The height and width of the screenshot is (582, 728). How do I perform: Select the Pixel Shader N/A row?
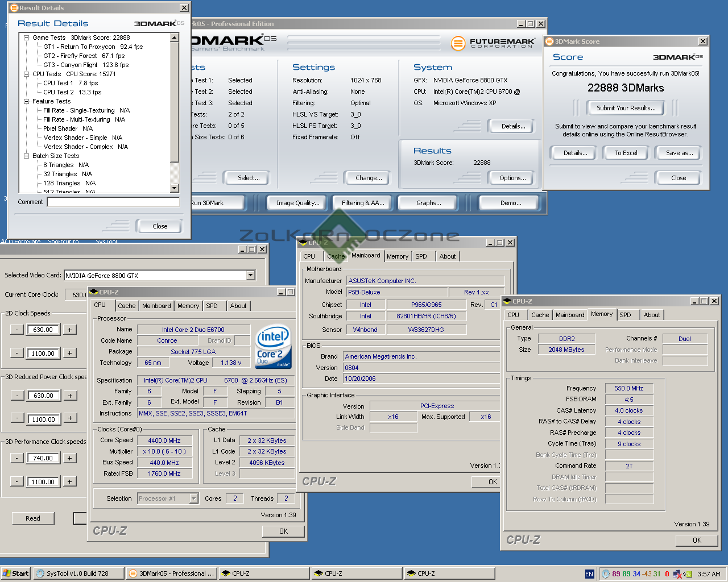point(68,128)
